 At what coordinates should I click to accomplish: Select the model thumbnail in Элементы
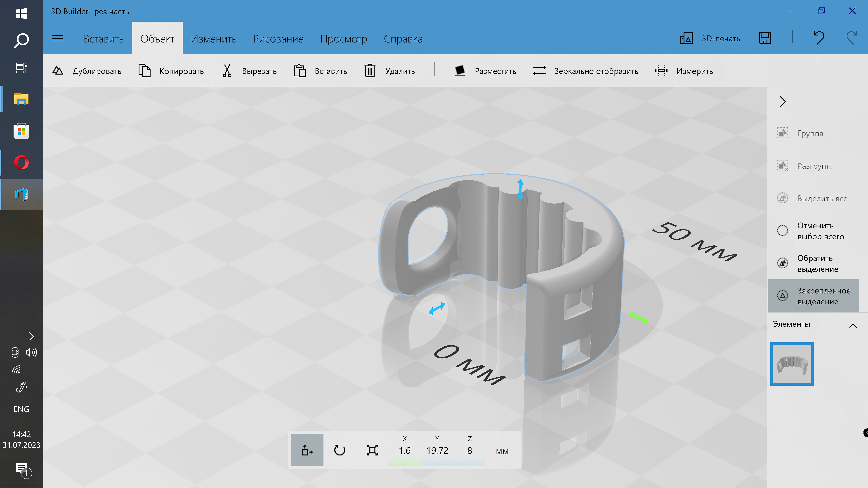[x=792, y=364]
